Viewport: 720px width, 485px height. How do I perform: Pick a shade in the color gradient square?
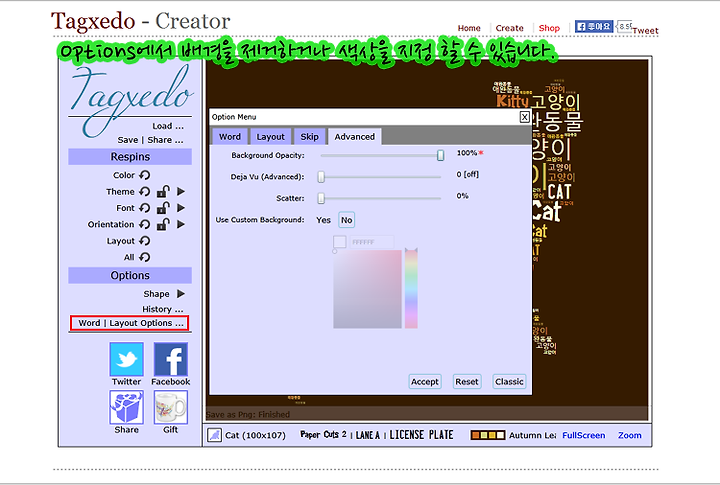tap(367, 289)
